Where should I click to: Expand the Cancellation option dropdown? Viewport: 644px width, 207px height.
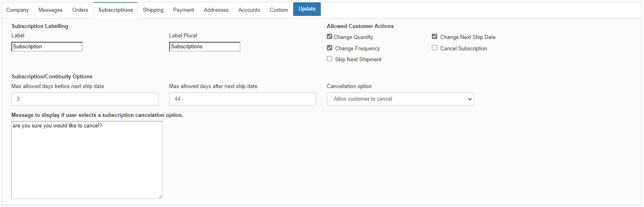click(x=400, y=99)
